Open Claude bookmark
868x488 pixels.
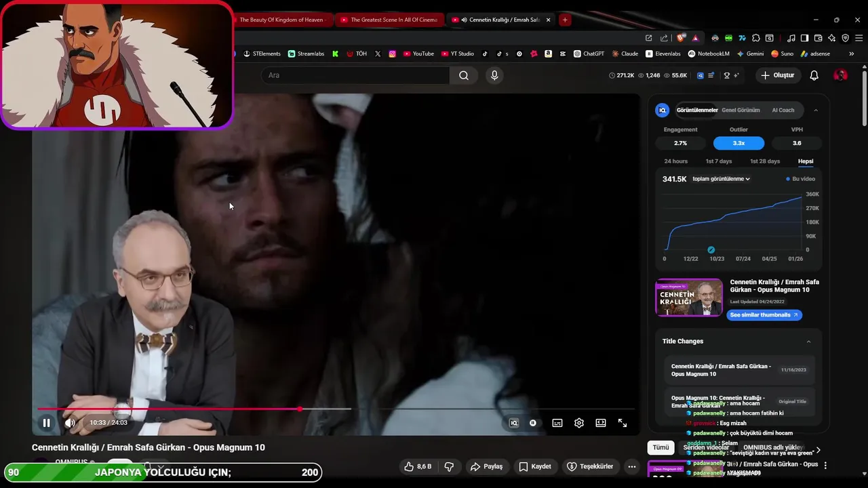point(625,54)
